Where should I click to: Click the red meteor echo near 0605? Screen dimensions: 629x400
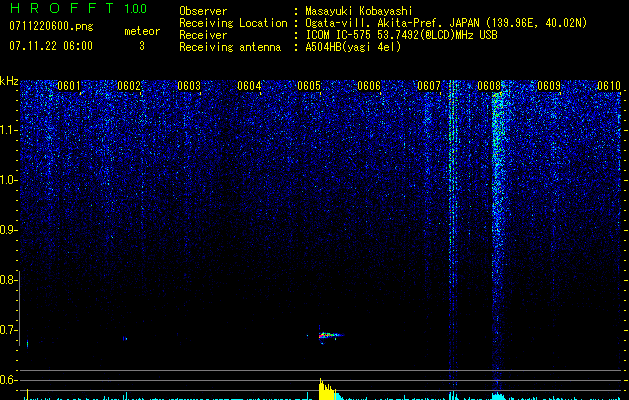tap(329, 335)
